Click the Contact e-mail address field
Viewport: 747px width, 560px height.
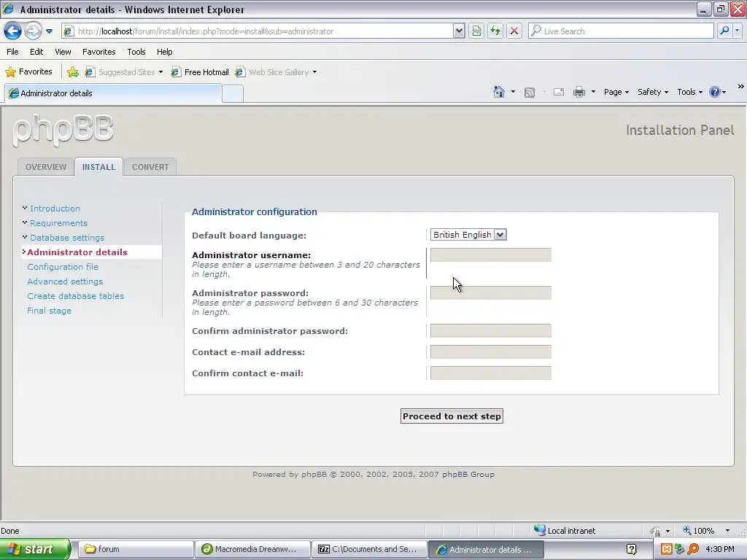(x=491, y=352)
